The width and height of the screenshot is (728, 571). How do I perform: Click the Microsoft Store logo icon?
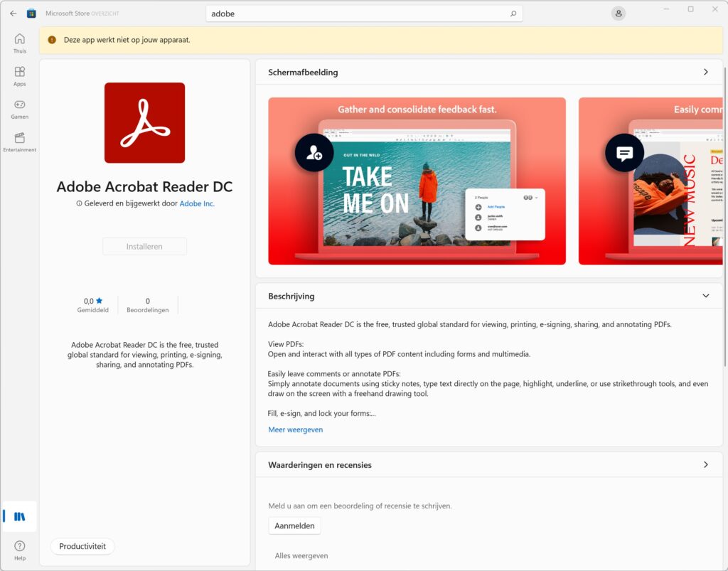tap(31, 14)
